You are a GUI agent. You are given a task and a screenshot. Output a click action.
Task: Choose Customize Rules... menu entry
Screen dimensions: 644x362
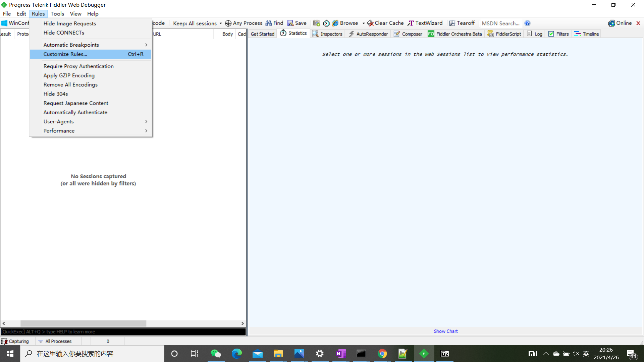click(x=91, y=54)
